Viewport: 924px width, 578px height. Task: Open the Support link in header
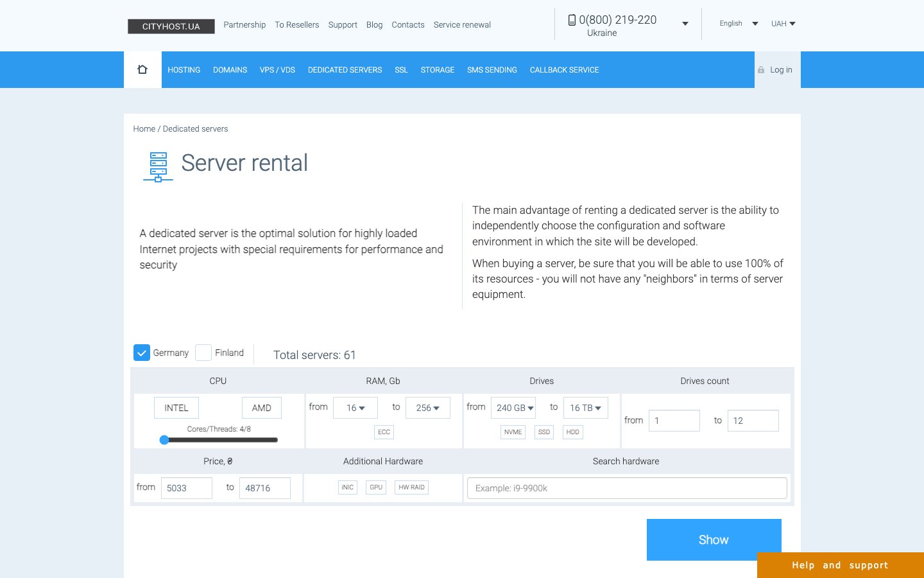click(x=343, y=25)
